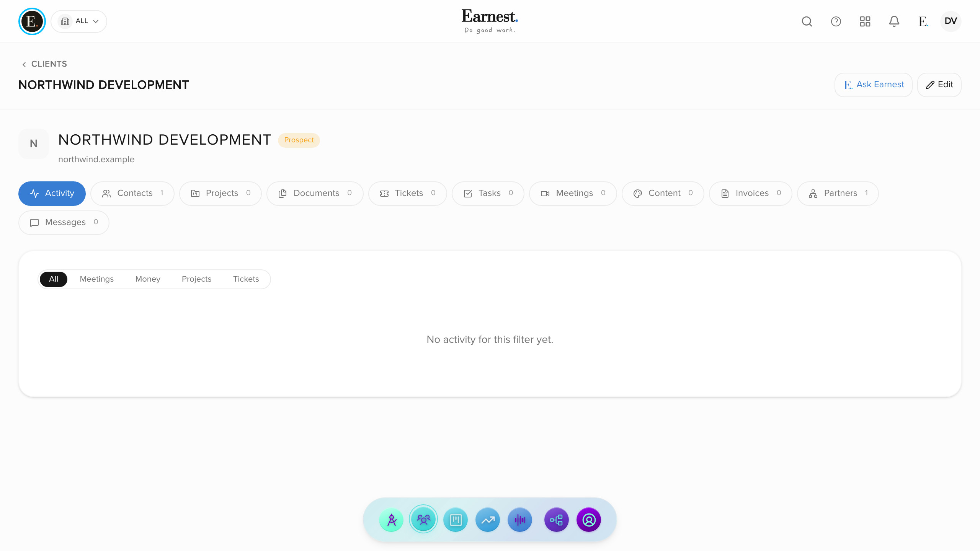Click the compass dock icon
This screenshot has height=551, width=980.
[391, 520]
